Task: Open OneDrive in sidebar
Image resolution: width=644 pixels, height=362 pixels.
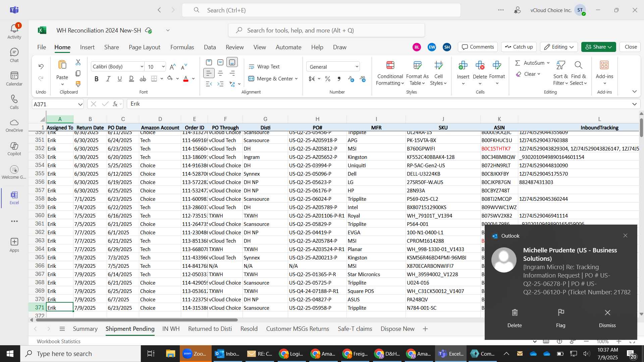Action: pos(14,125)
